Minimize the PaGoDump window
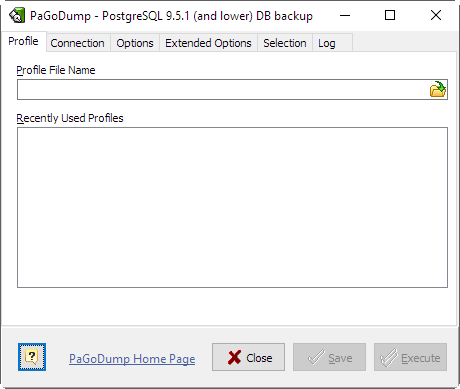 345,15
